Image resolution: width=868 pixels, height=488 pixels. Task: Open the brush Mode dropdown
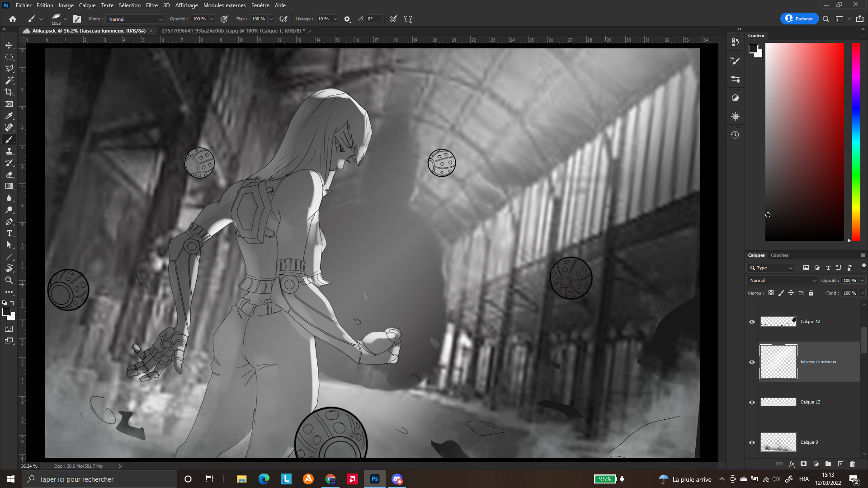[135, 19]
